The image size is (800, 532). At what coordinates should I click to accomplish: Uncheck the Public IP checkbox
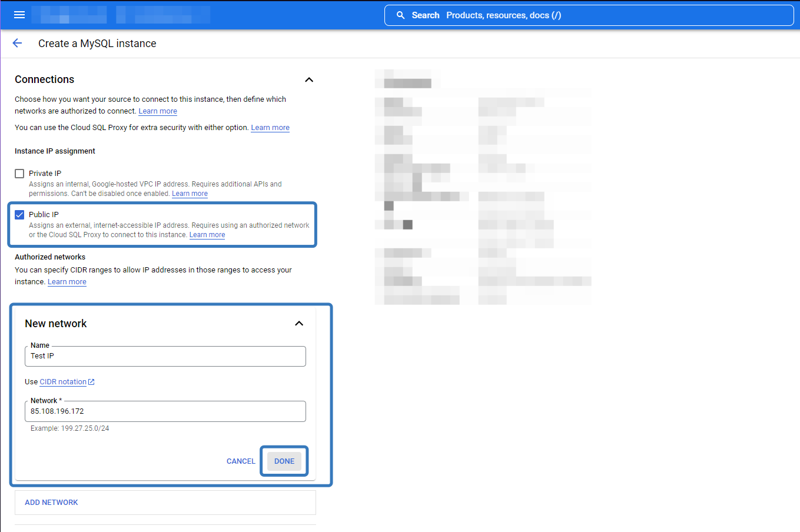click(19, 215)
